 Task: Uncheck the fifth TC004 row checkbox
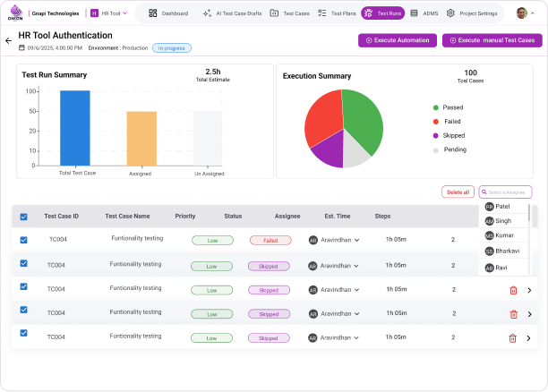24,333
